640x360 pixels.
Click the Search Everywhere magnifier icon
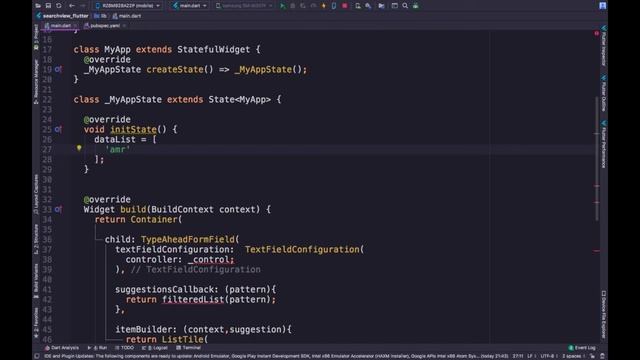[405, 6]
